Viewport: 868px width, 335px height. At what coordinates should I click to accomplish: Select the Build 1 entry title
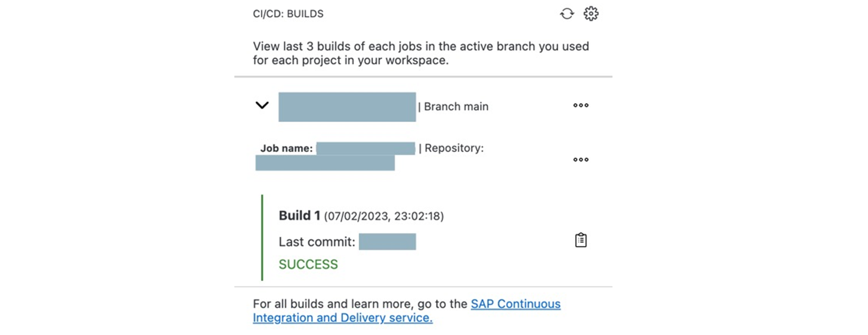[299, 216]
